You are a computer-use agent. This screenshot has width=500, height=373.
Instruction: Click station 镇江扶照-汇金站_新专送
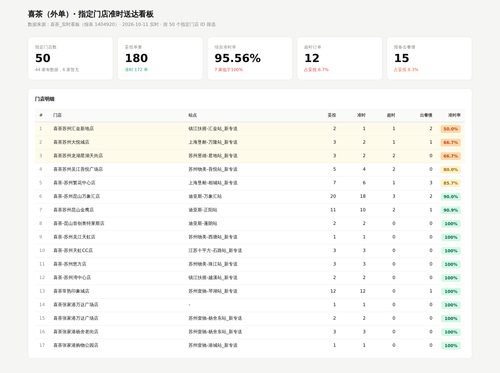pos(213,129)
